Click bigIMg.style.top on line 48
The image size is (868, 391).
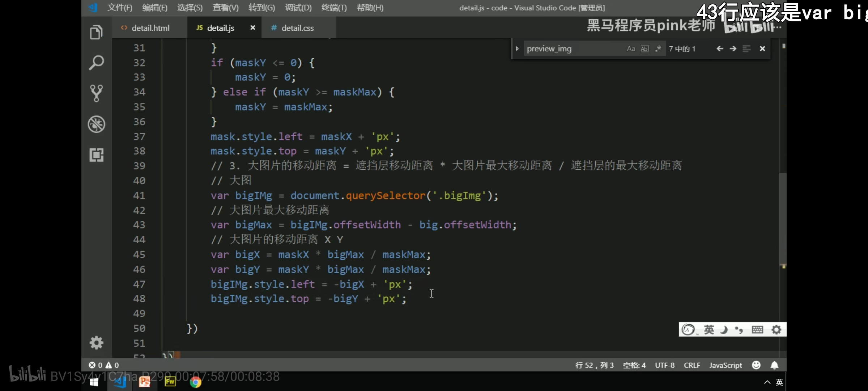(x=260, y=299)
